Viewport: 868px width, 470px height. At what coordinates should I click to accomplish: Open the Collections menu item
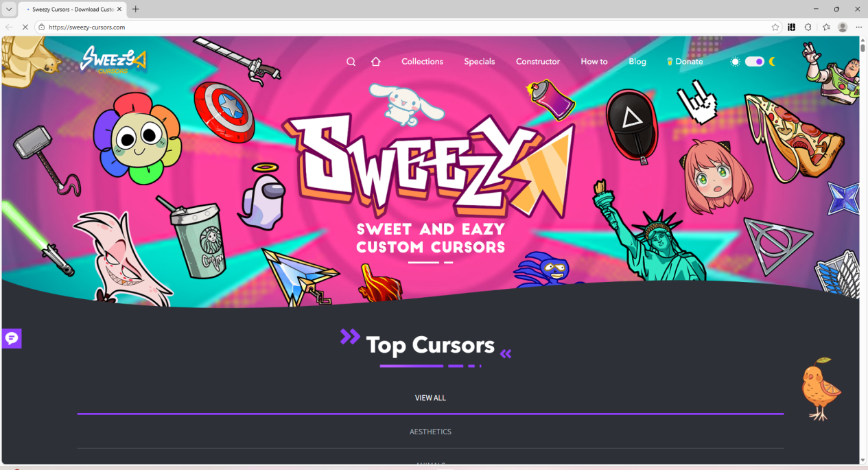pyautogui.click(x=422, y=62)
